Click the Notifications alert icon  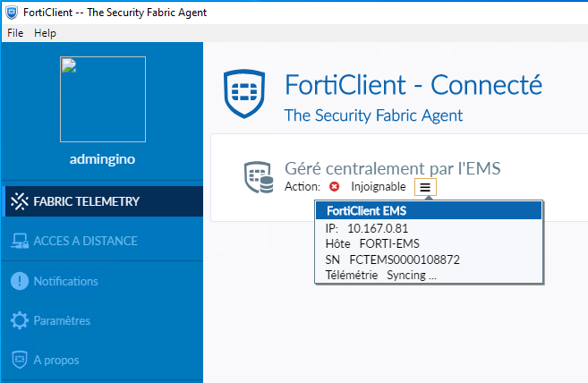(x=19, y=281)
